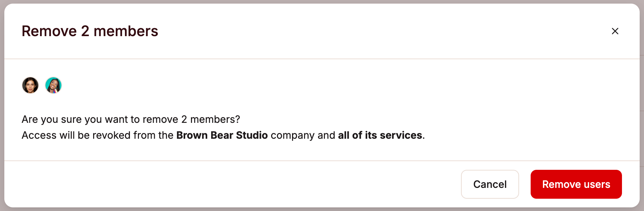Screen dimensions: 644x211
Task: Cancel removing the members
Action: (x=490, y=184)
